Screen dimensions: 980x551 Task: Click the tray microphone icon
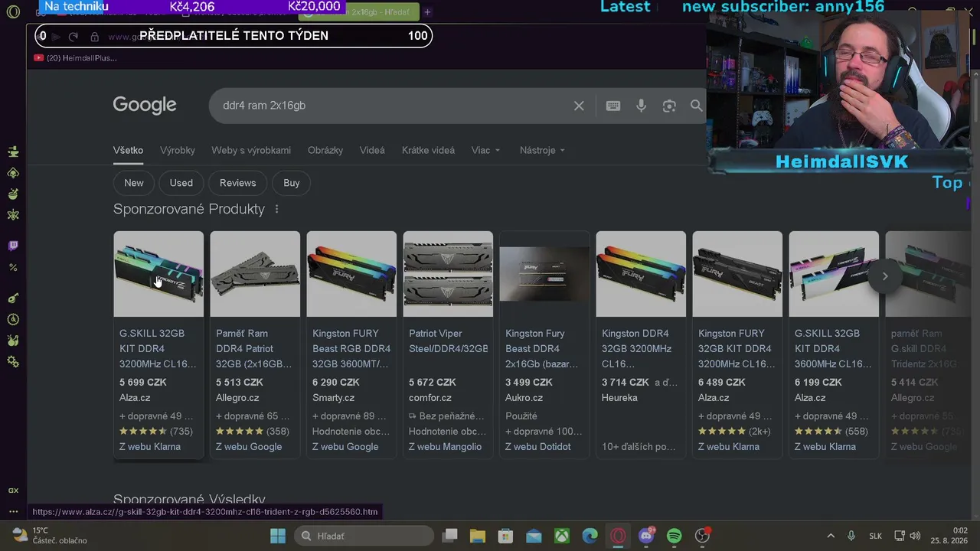[x=851, y=536]
